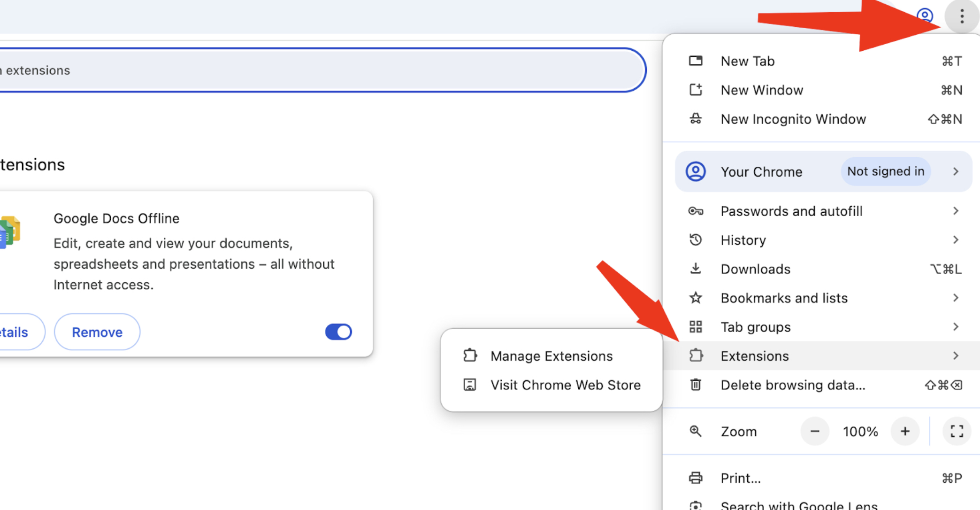The image size is (980, 510).
Task: Choose Delete browsing data menu entry
Action: [x=821, y=385]
